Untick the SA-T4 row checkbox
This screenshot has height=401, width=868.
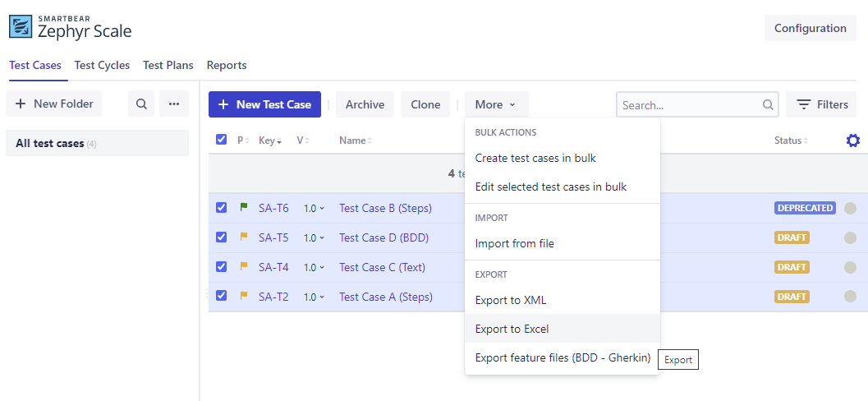tap(221, 267)
